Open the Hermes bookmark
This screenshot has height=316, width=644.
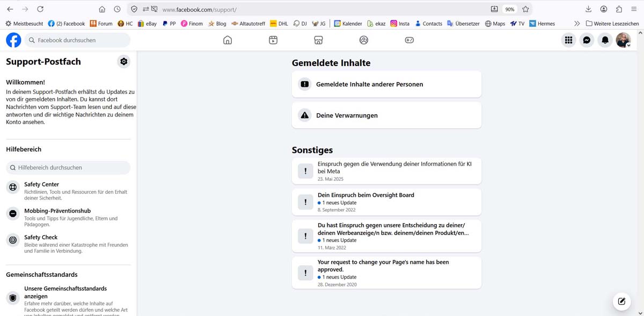(542, 24)
